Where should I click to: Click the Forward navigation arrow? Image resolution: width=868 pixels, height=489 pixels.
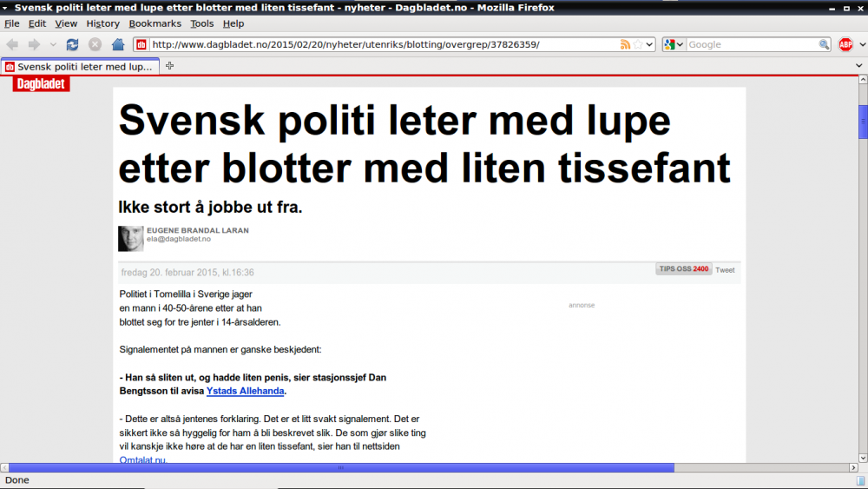click(34, 44)
